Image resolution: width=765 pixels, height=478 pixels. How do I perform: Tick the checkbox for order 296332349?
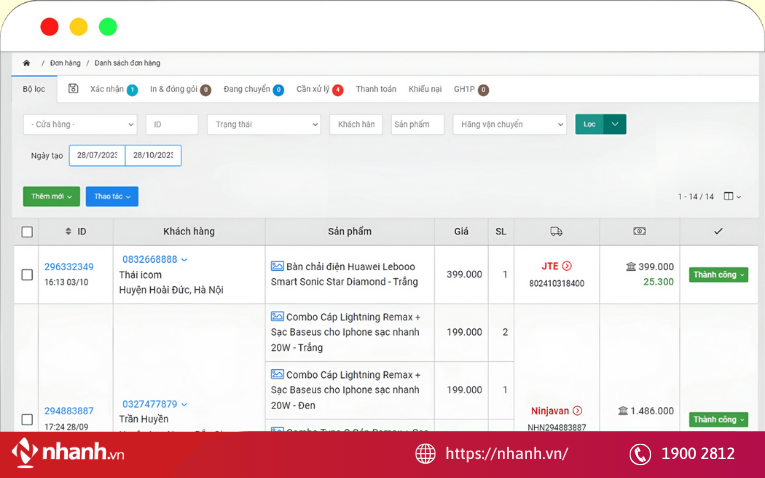[x=27, y=275]
